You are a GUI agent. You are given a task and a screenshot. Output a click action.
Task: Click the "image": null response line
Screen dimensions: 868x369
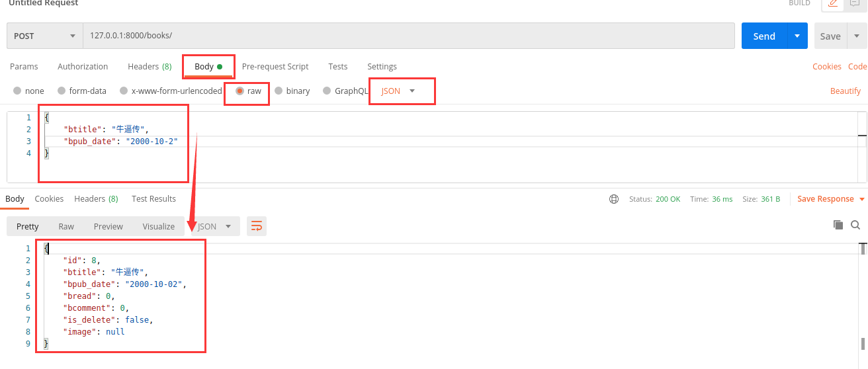coord(93,332)
